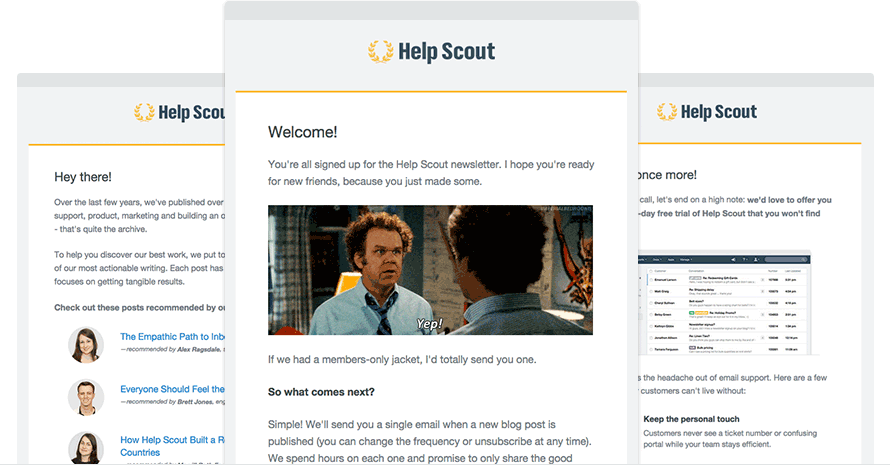
Task: Click the avatar beside 'The Empathic Path' post
Action: pyautogui.click(x=86, y=345)
